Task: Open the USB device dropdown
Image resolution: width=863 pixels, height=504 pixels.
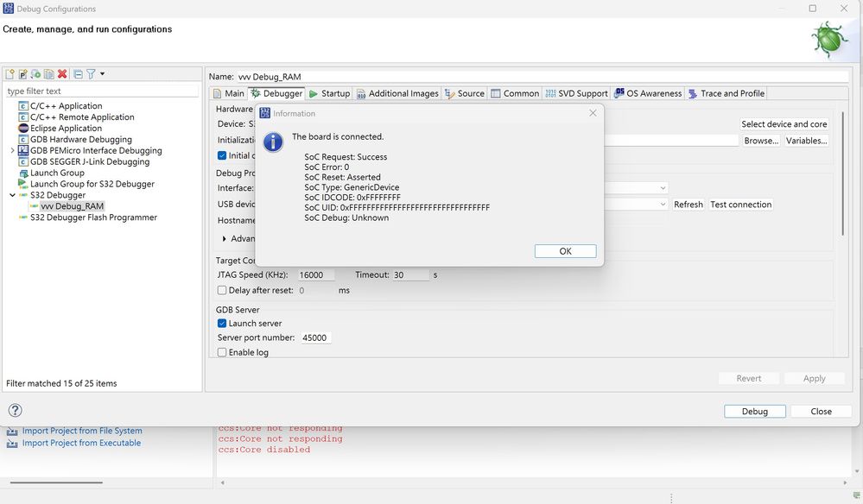Action: tap(663, 205)
